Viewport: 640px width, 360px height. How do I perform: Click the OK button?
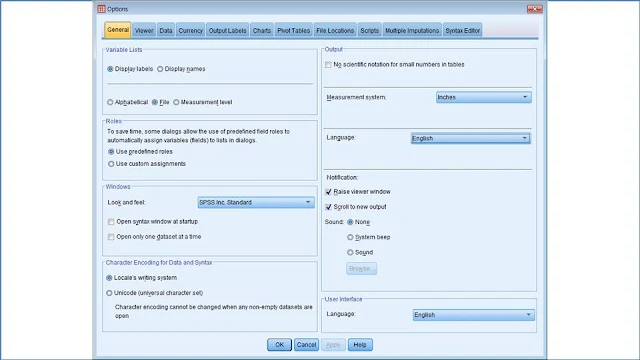pos(279,345)
